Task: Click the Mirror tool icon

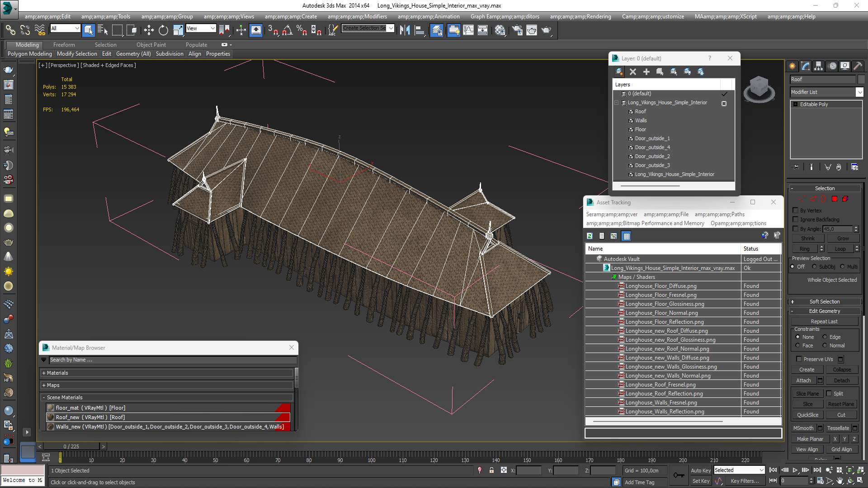Action: pos(405,30)
